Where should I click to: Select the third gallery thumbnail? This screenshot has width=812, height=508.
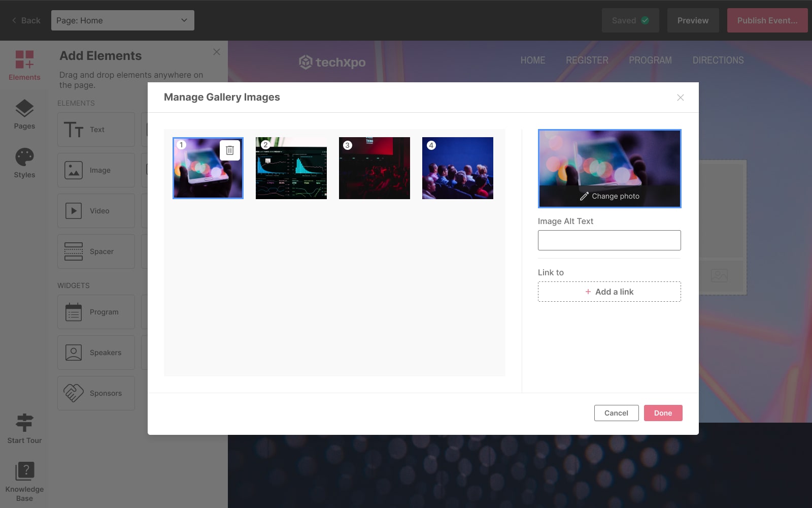(x=375, y=168)
